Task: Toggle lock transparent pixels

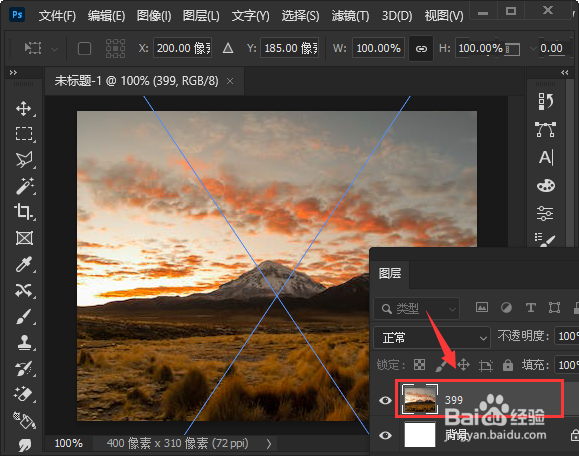Action: pyautogui.click(x=419, y=365)
